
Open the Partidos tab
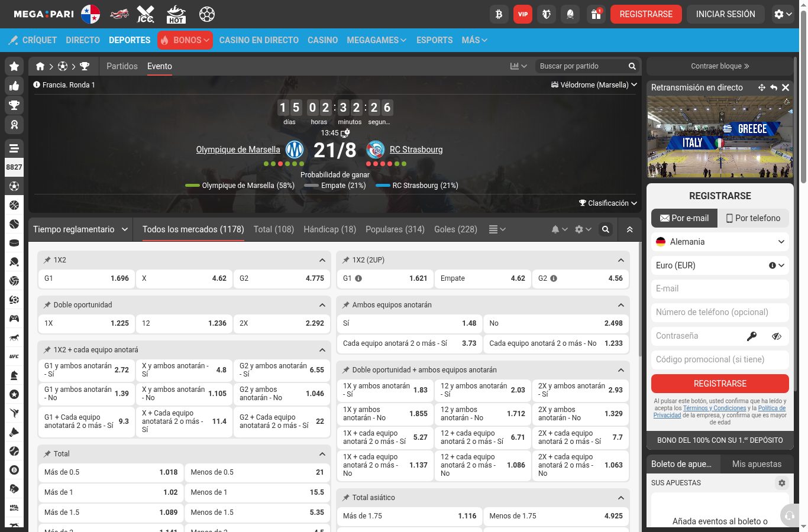(122, 66)
